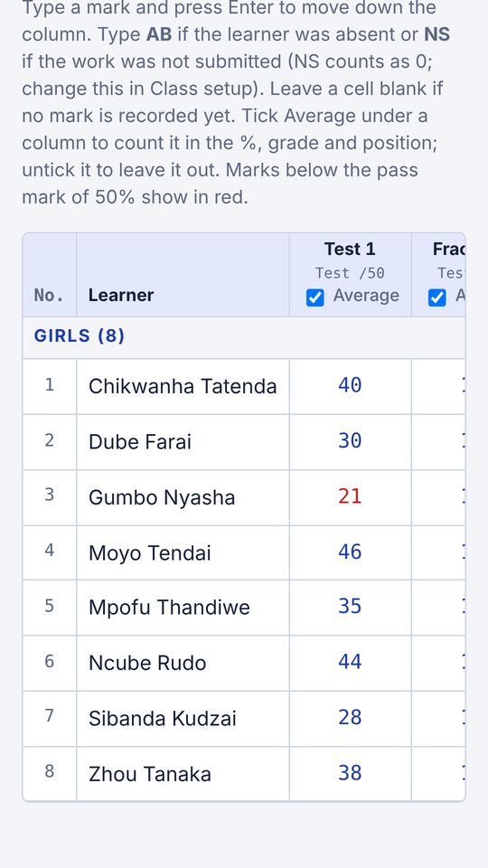Click Mpofu Thandiwe's Test 1 mark
Image resolution: width=488 pixels, height=868 pixels.
[351, 608]
